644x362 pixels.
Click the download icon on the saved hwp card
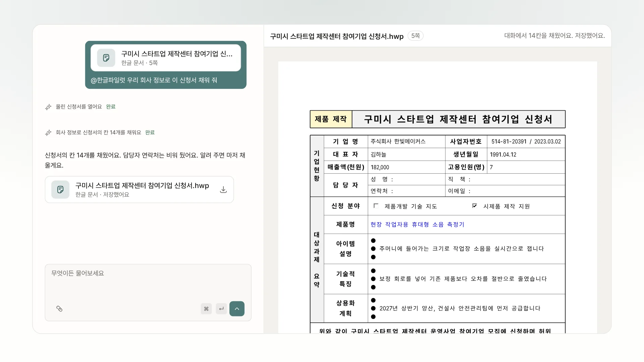tap(223, 190)
